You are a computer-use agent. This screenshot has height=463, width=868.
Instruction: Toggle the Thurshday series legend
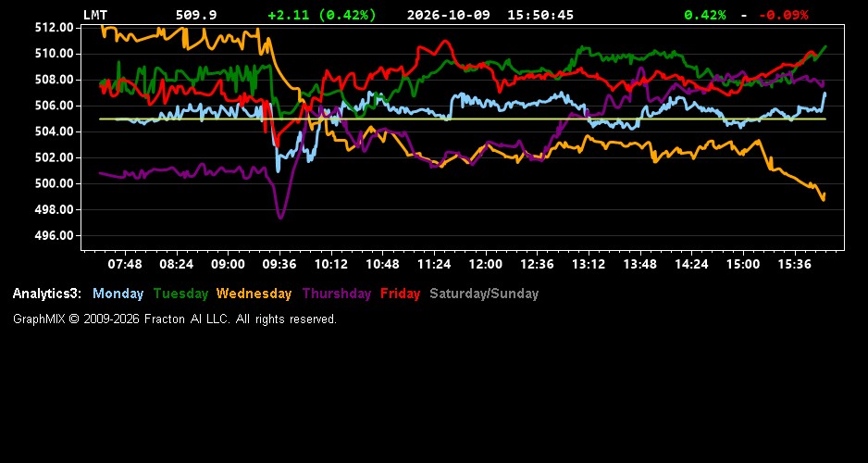[x=337, y=294]
